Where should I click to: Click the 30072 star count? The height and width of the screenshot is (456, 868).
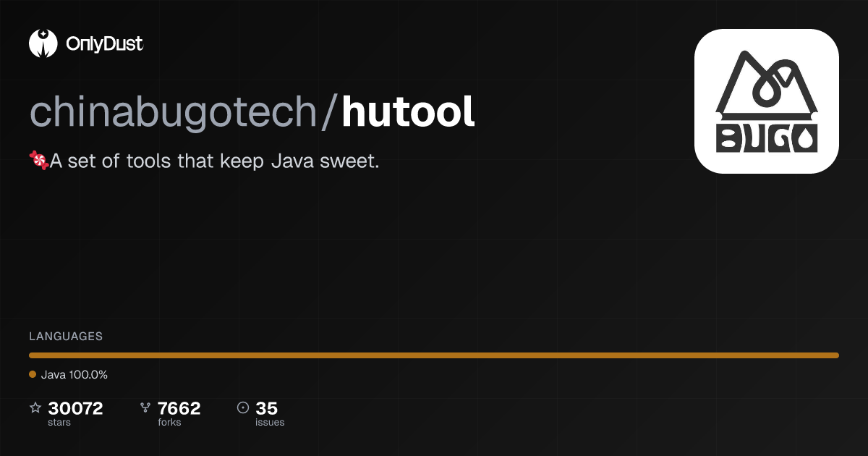tap(75, 408)
